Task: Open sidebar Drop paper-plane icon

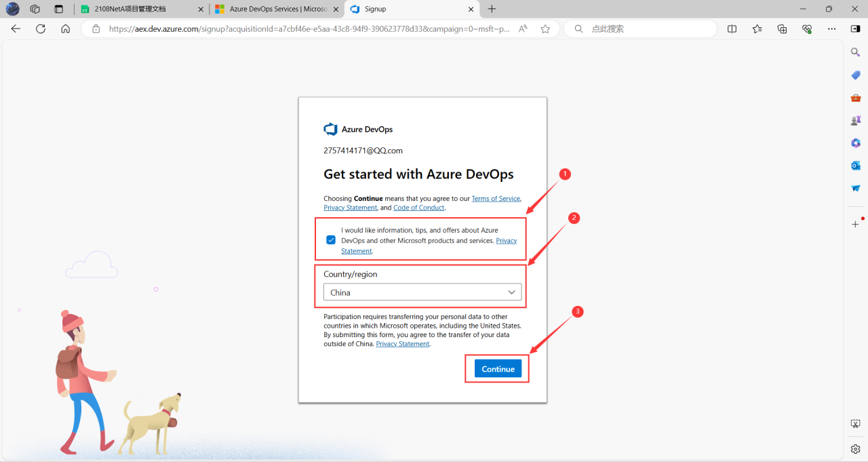Action: tap(856, 188)
